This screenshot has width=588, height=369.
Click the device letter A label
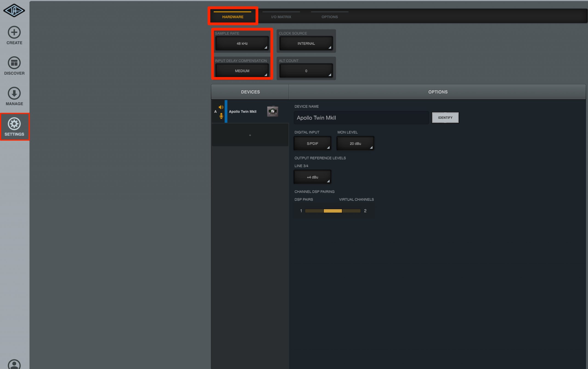215,111
